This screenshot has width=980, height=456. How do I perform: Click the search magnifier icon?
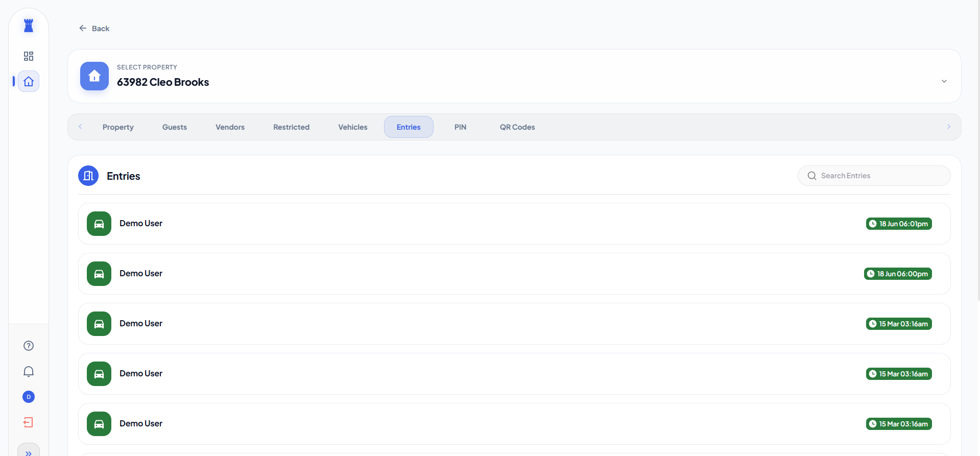click(812, 176)
